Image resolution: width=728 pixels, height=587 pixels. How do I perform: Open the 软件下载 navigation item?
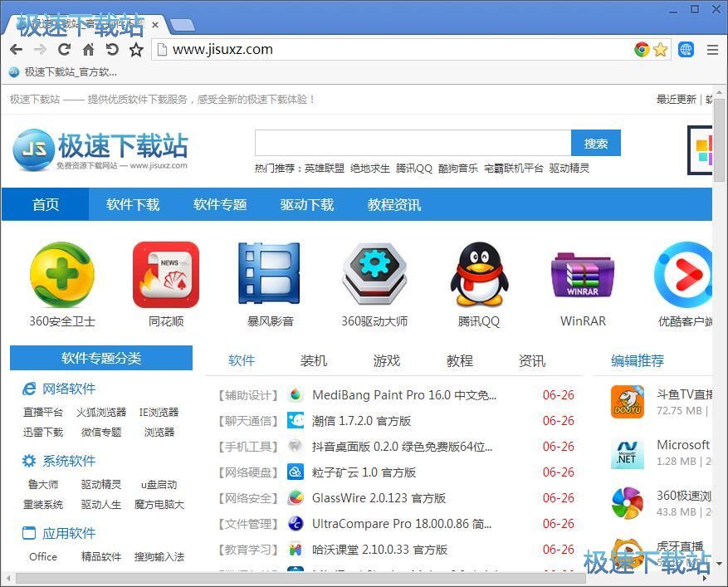tap(133, 204)
